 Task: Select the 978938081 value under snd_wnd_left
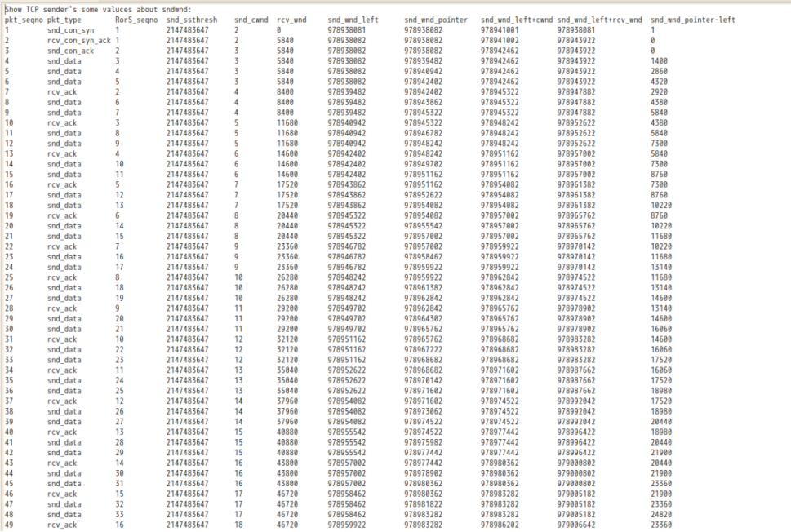pyautogui.click(x=347, y=29)
